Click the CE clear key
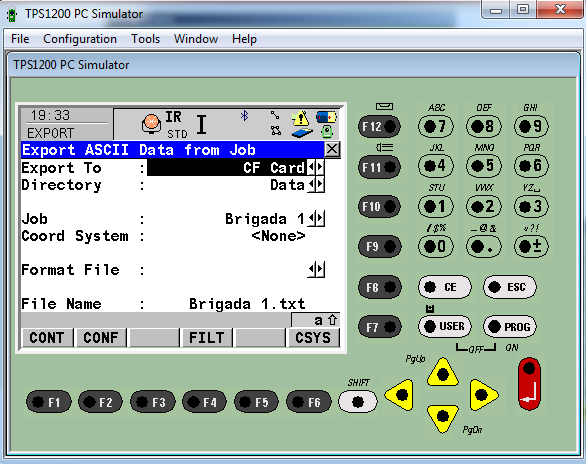The width and height of the screenshot is (586, 464). pos(444,287)
